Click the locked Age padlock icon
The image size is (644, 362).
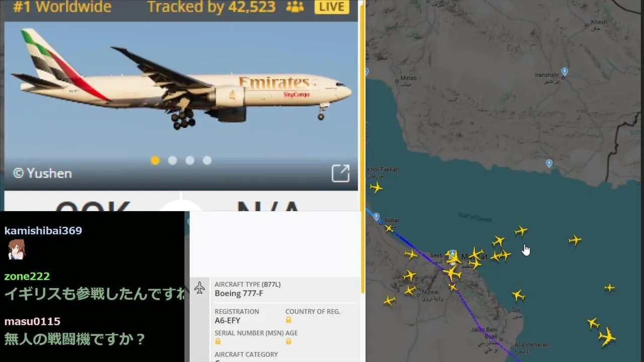(x=288, y=341)
